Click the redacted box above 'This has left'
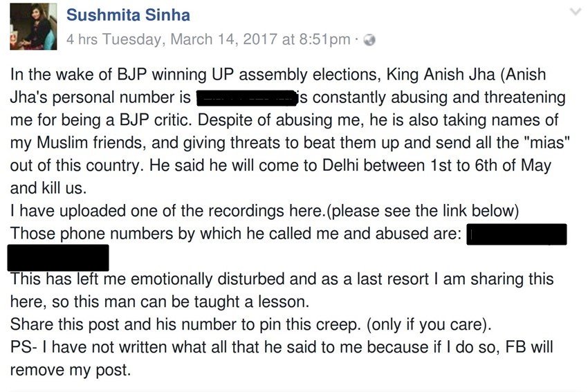588x392 pixels. point(58,258)
